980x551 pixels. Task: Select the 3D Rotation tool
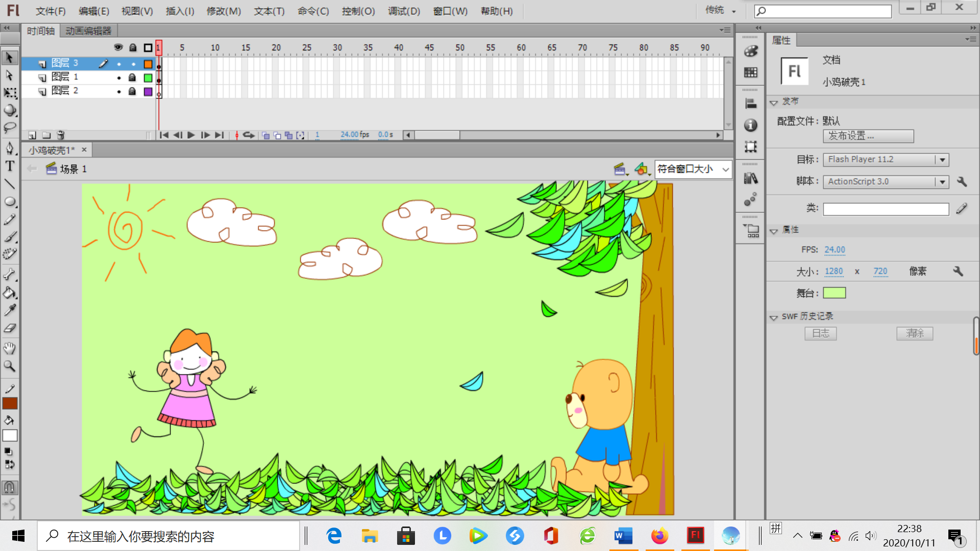pos(9,110)
